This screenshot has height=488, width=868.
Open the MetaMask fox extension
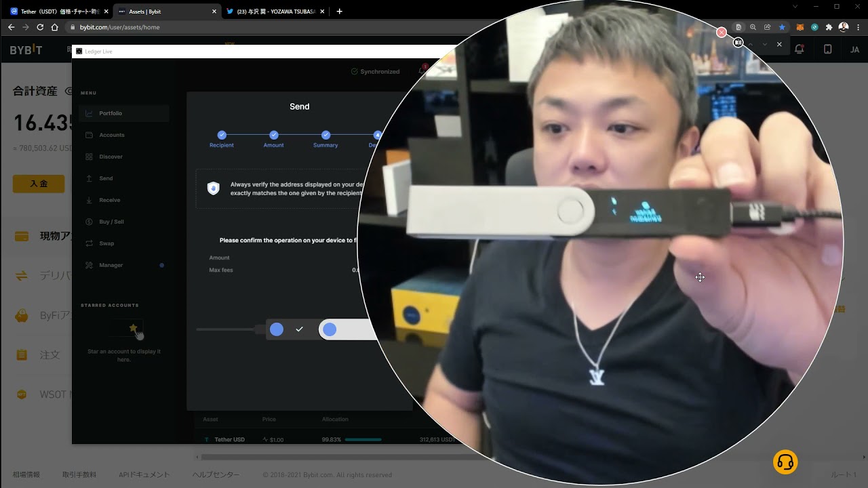[800, 27]
